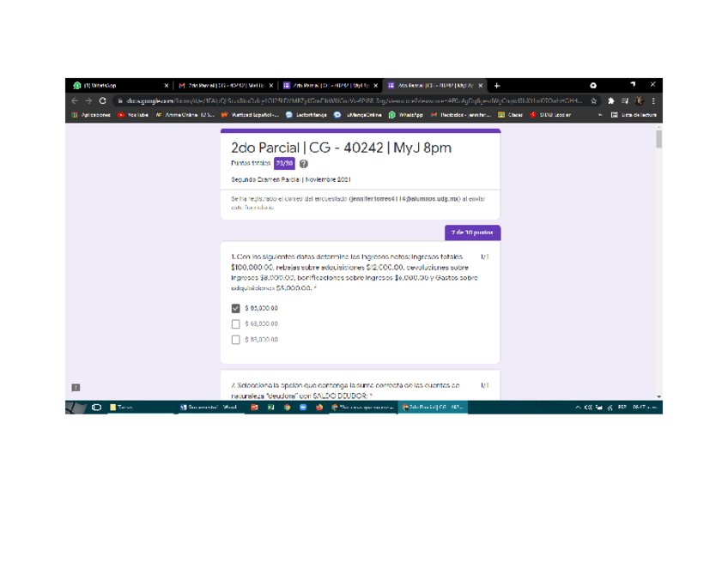Open the Chrome three-dot menu
The height and width of the screenshot is (562, 728).
[x=653, y=100]
